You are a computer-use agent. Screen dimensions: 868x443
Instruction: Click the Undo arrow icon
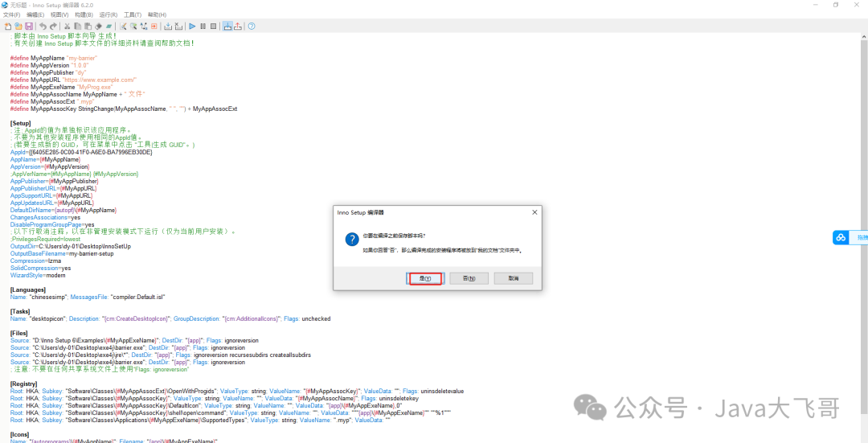tap(43, 26)
